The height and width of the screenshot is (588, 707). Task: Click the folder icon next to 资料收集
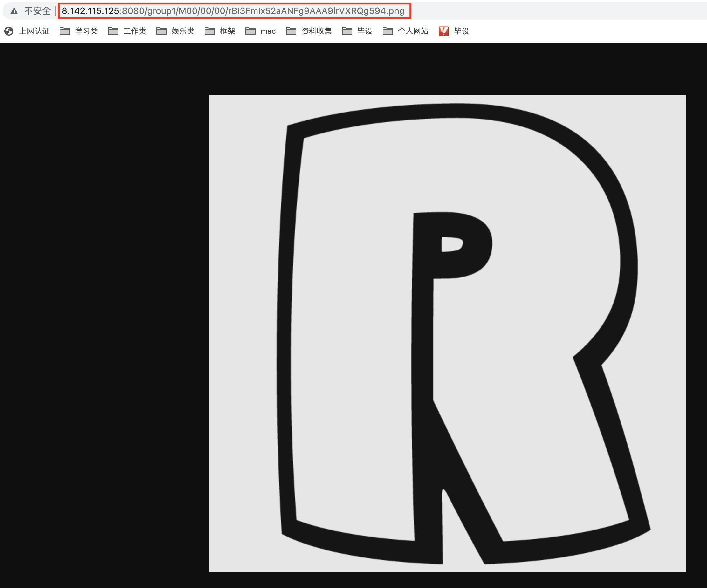(291, 31)
